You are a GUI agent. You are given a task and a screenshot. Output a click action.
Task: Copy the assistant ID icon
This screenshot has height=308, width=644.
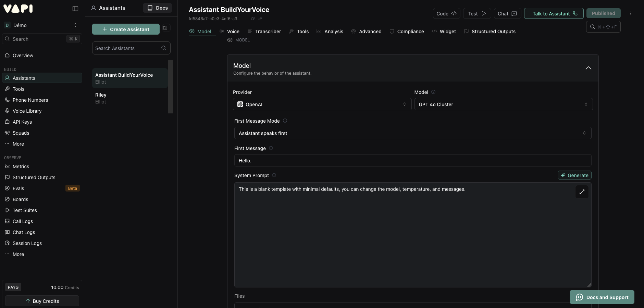point(253,19)
